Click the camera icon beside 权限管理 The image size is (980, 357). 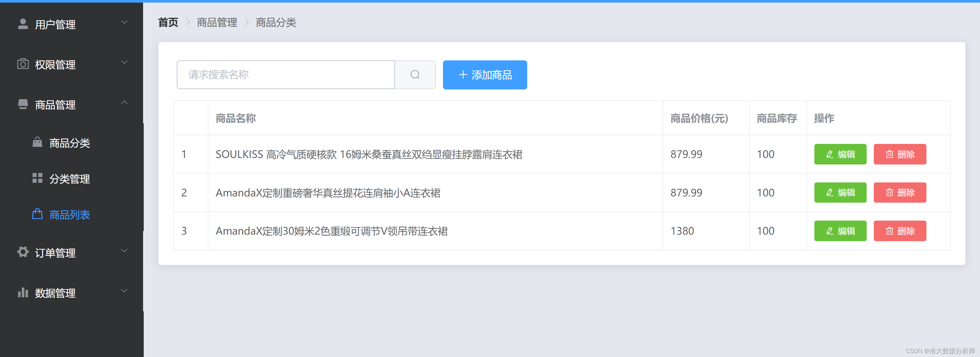pos(23,64)
